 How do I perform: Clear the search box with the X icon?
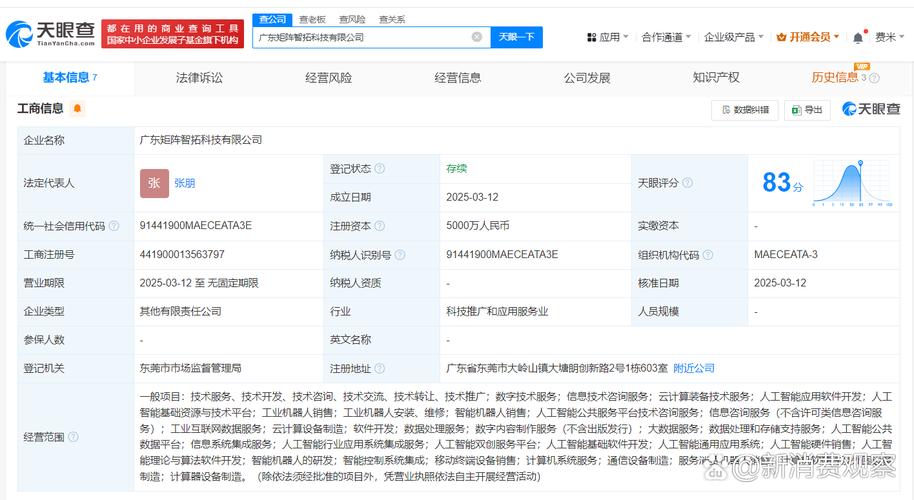pyautogui.click(x=477, y=37)
